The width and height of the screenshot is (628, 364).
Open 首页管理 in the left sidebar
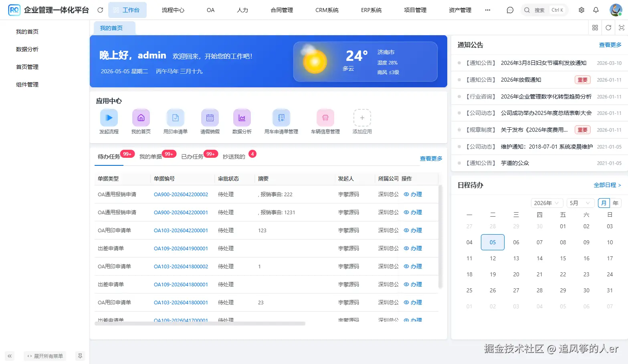click(x=27, y=67)
